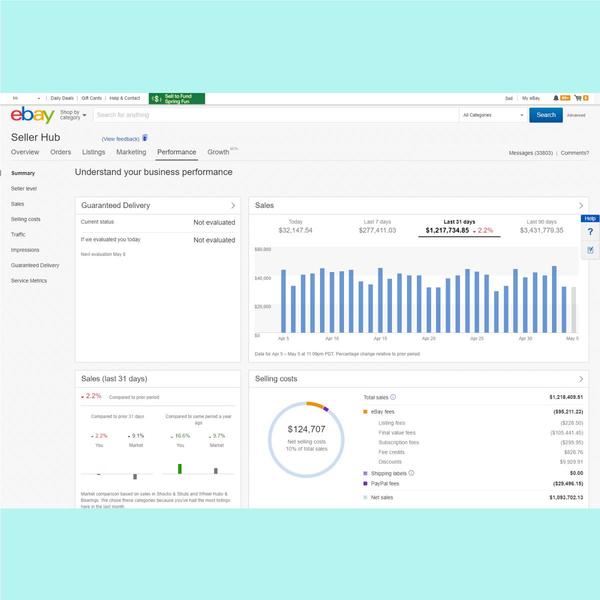
Task: Switch to the Overview tab
Action: pos(25,152)
